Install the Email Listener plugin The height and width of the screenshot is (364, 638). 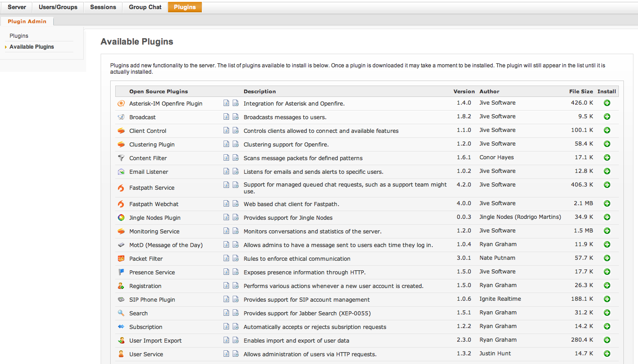[607, 172]
